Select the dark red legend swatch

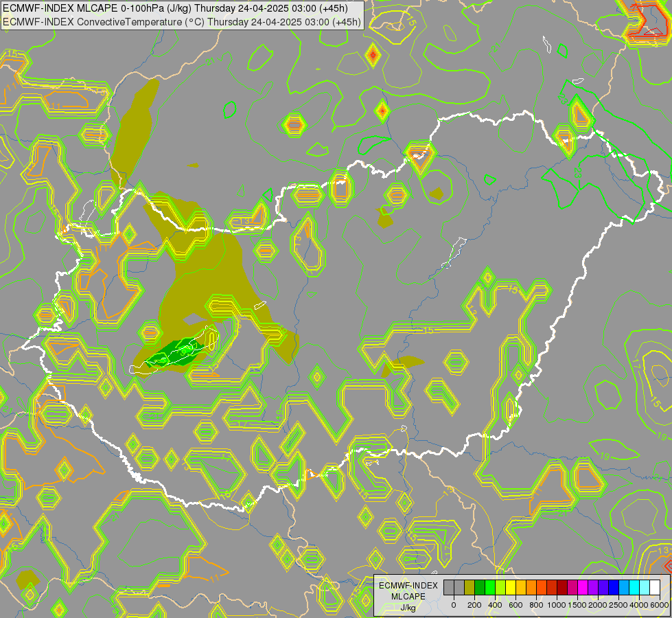pyautogui.click(x=562, y=588)
